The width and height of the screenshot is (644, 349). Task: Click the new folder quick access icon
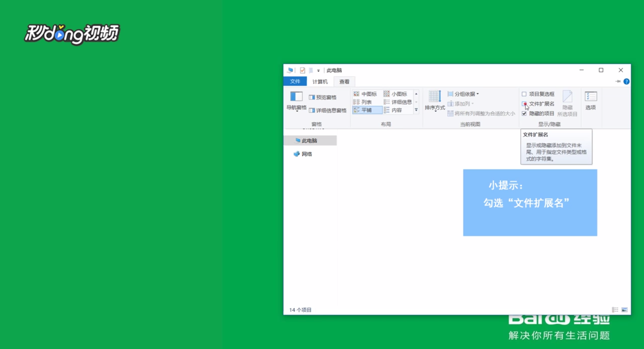click(311, 70)
